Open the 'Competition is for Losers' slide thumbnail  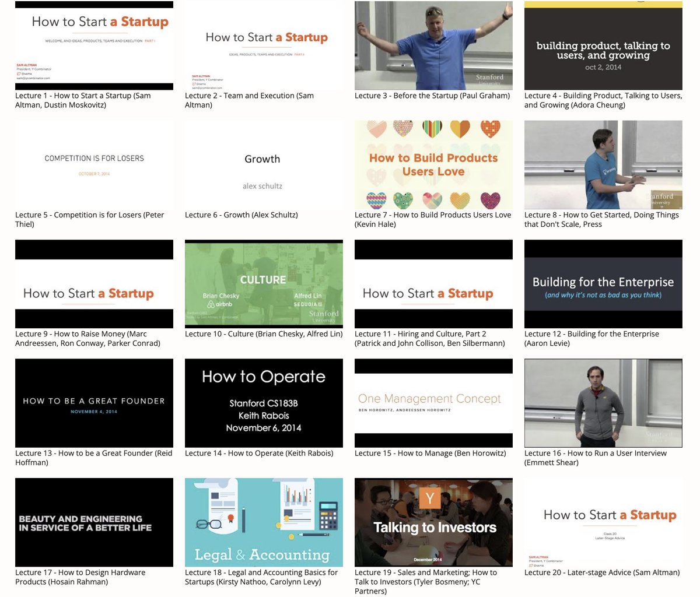click(94, 165)
